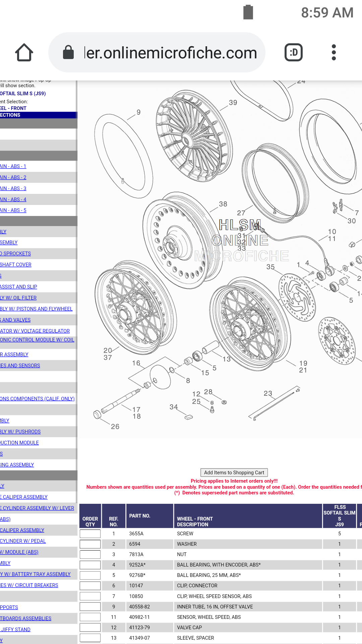The height and width of the screenshot is (644, 362).
Task: Open the OIL FILTER section link
Action: click(x=18, y=298)
